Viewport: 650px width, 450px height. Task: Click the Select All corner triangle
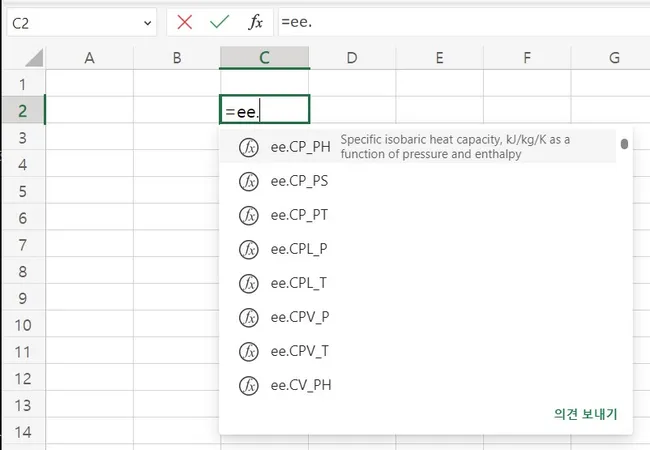[x=23, y=58]
